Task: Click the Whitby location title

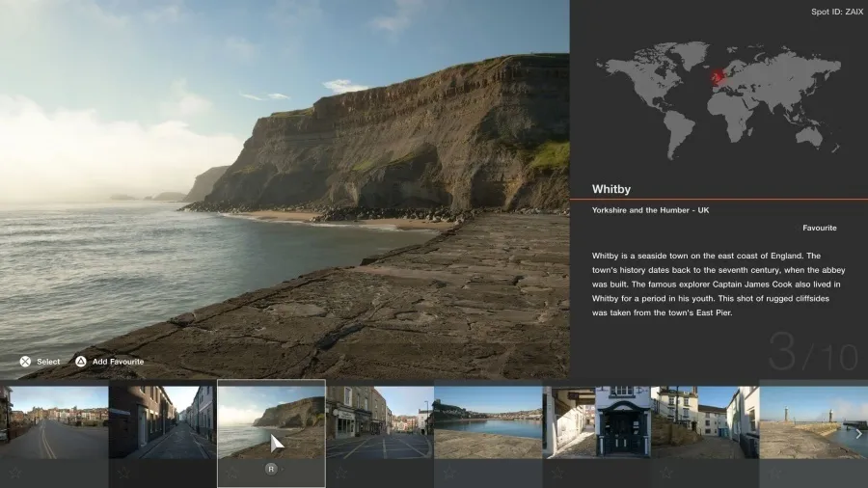Action: coord(611,189)
